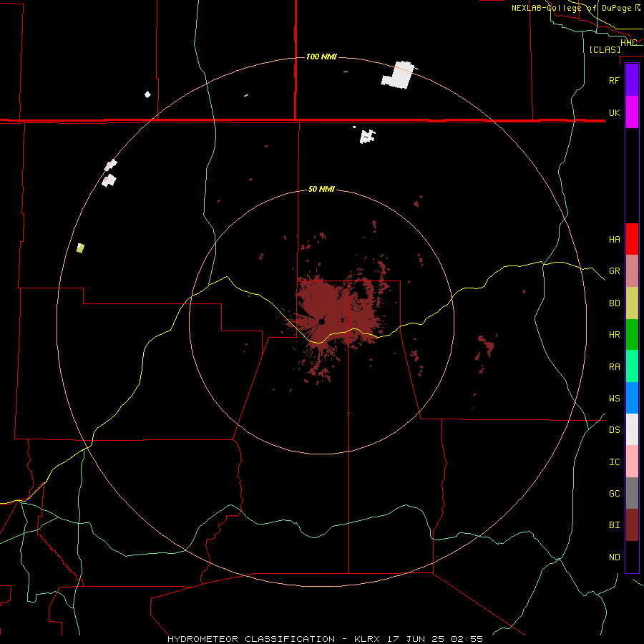The image size is (644, 644).
Task: Click the HA legend label
Action: pyautogui.click(x=614, y=239)
